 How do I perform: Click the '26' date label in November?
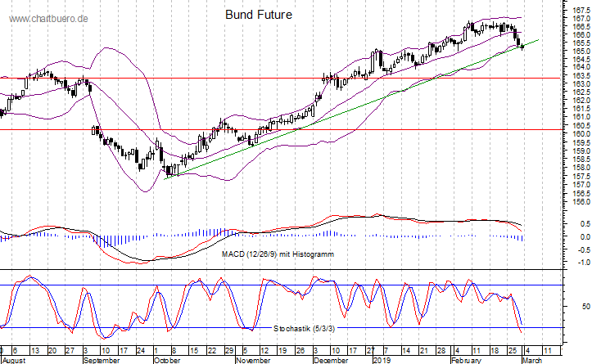301,351
